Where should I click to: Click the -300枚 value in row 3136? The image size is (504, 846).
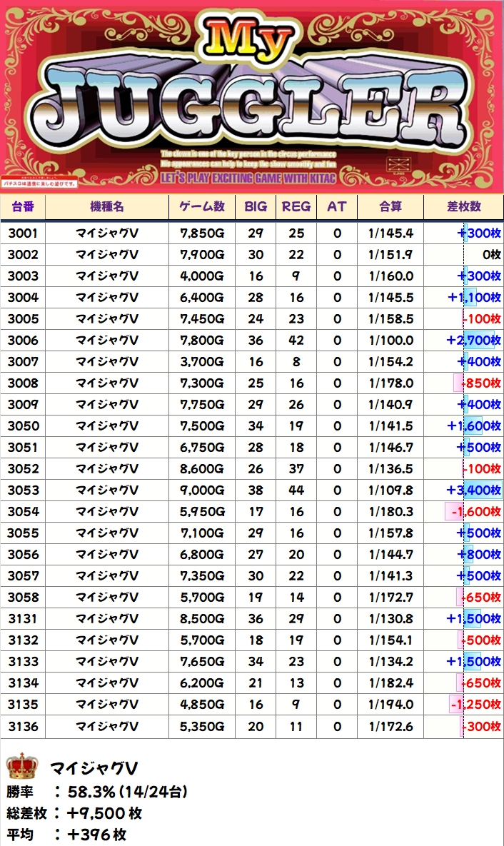482,726
